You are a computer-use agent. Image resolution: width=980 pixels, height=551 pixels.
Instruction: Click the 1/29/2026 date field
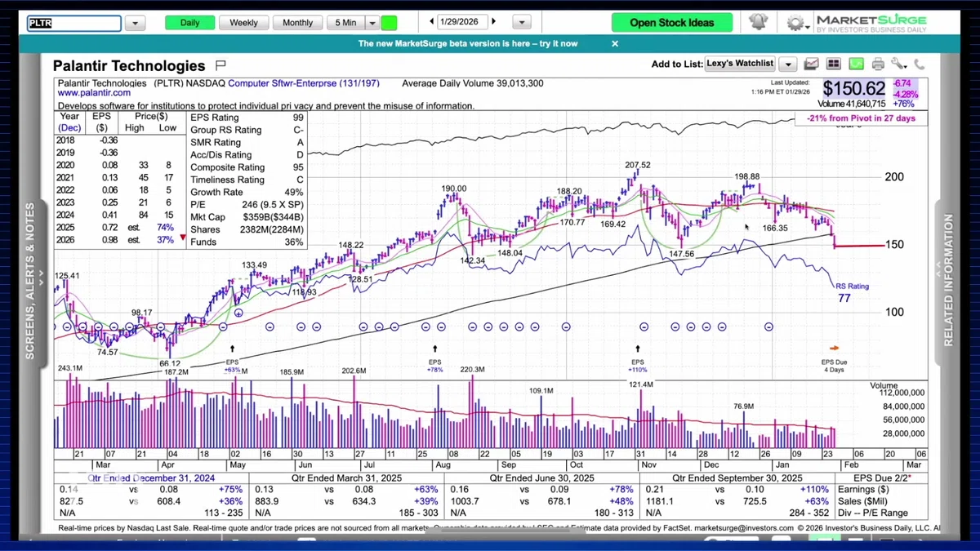tap(463, 22)
